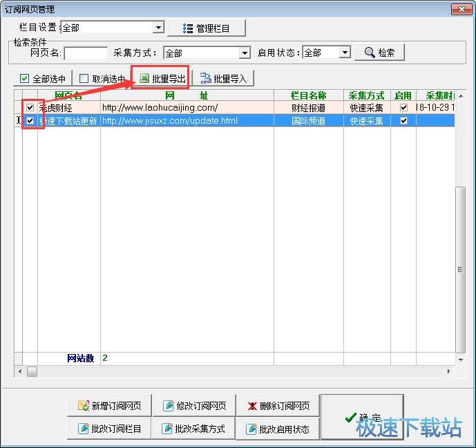476x448 pixels.
Task: Toggle 启用 checkbox in 国际频道 row
Action: 403,120
